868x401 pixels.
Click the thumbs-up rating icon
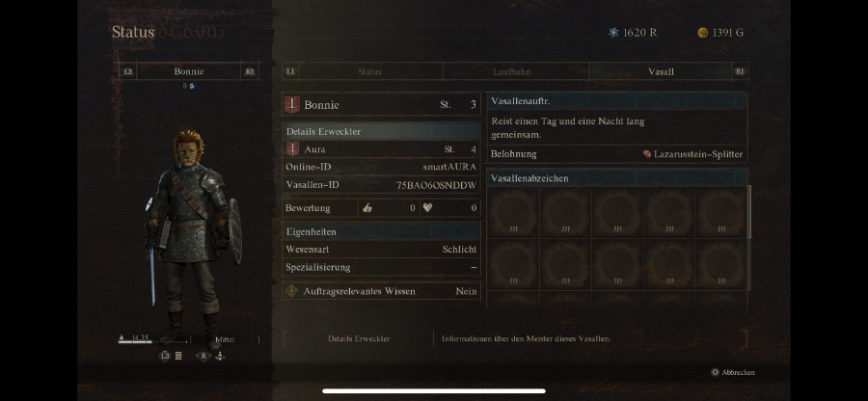tap(366, 208)
